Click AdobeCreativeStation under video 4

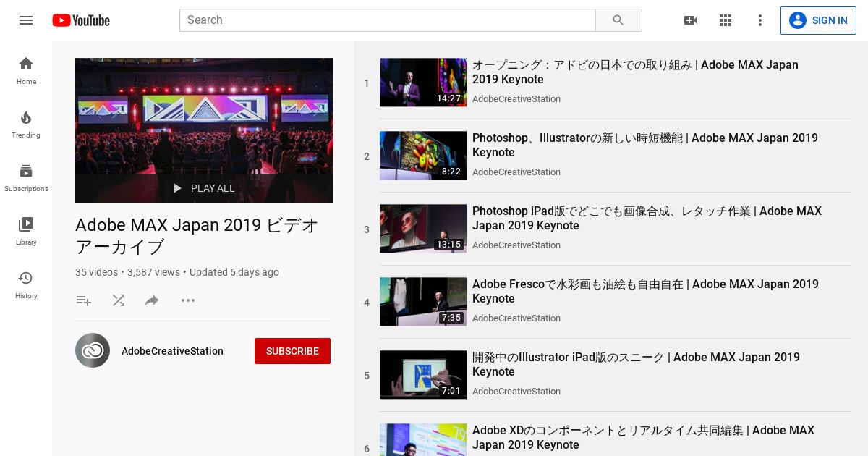coord(516,318)
